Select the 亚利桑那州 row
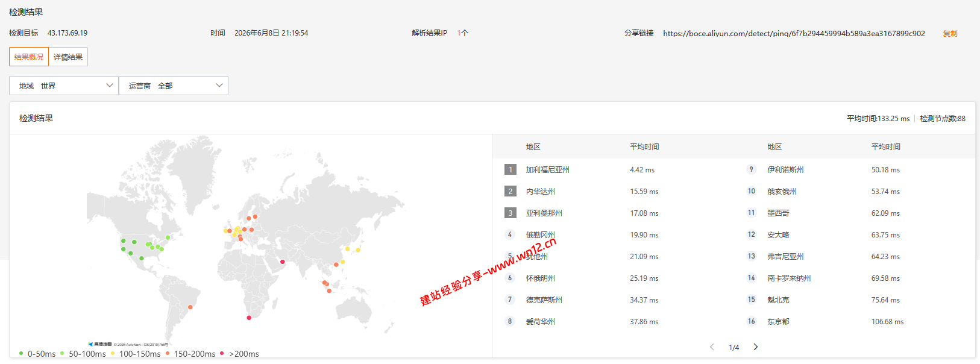The image size is (980, 364). [x=613, y=213]
